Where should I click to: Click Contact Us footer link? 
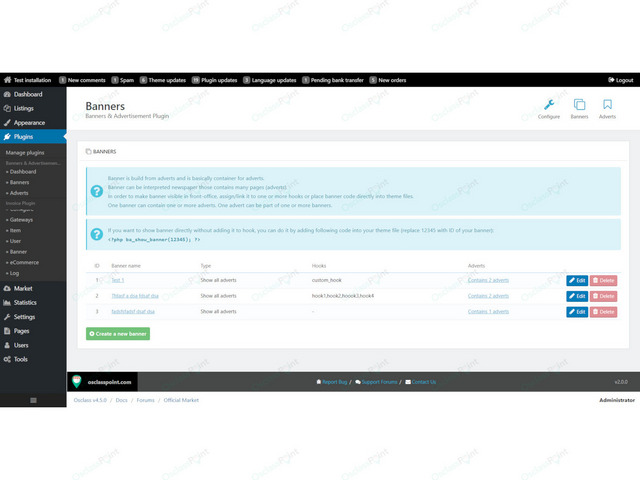(x=421, y=382)
